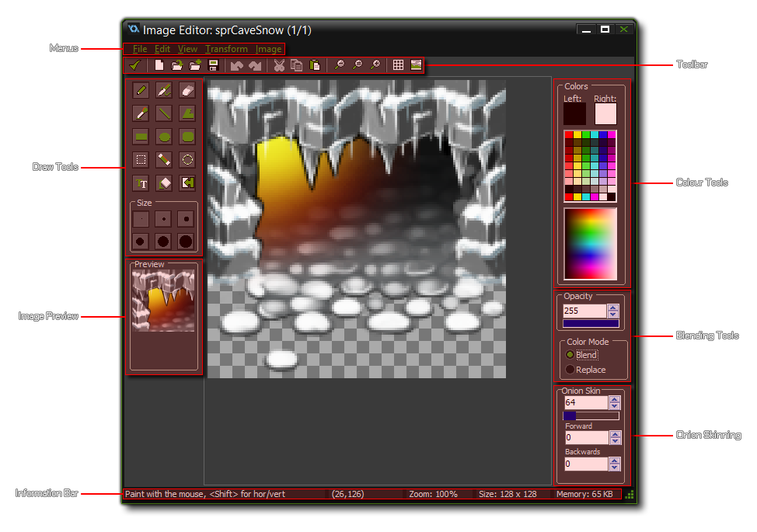Open the File menu

click(140, 49)
